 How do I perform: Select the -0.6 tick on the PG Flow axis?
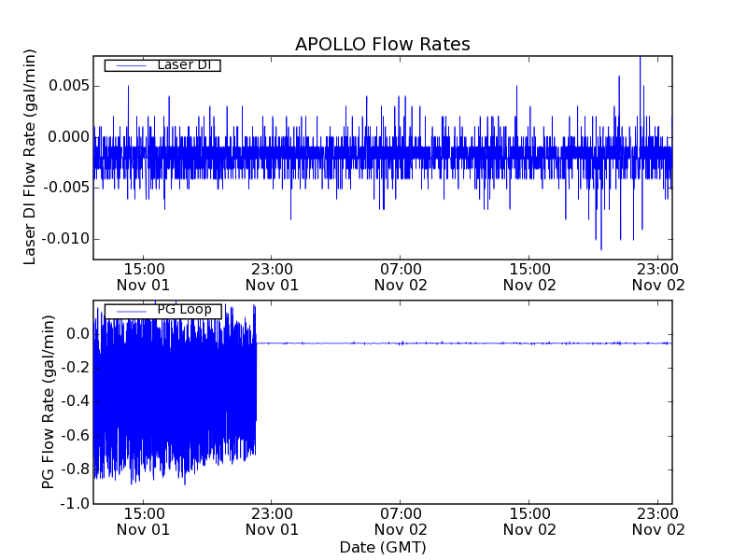tap(76, 436)
